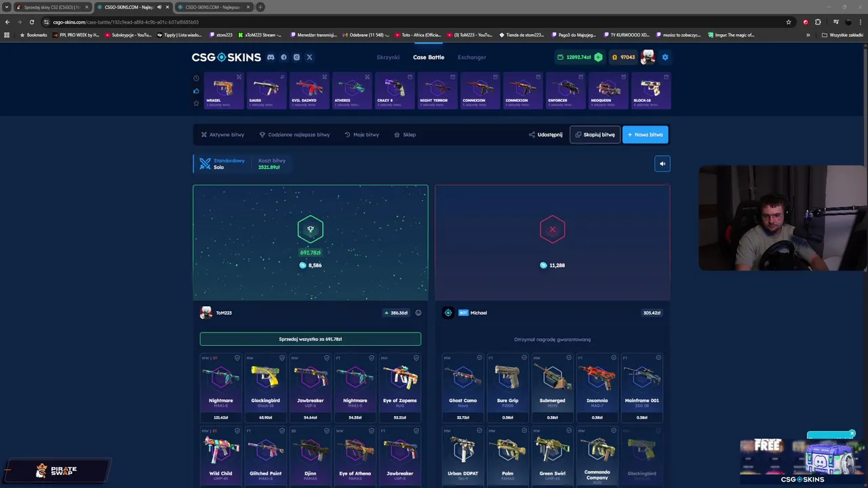Switch to first tab Sprzedaj skiny CS2
The image size is (868, 488).
coord(51,7)
